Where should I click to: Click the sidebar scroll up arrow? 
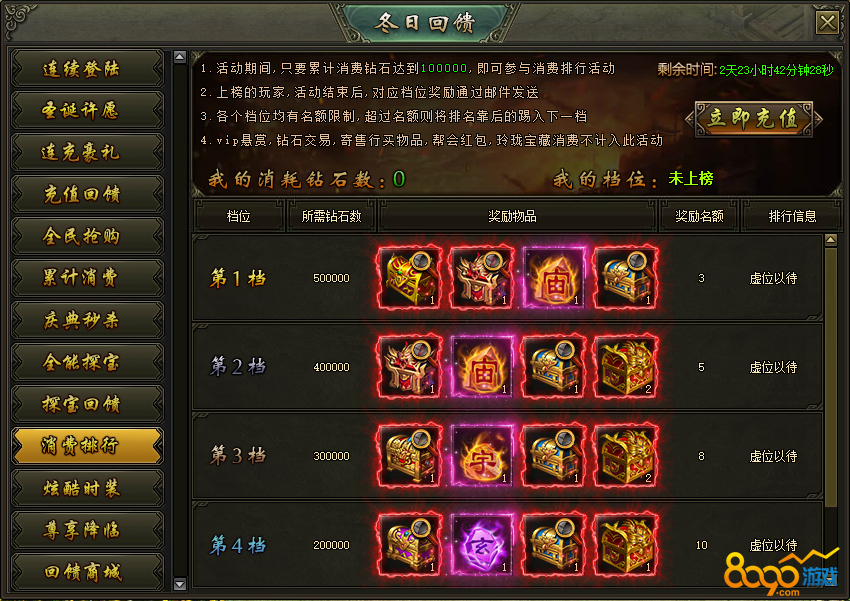(x=180, y=57)
